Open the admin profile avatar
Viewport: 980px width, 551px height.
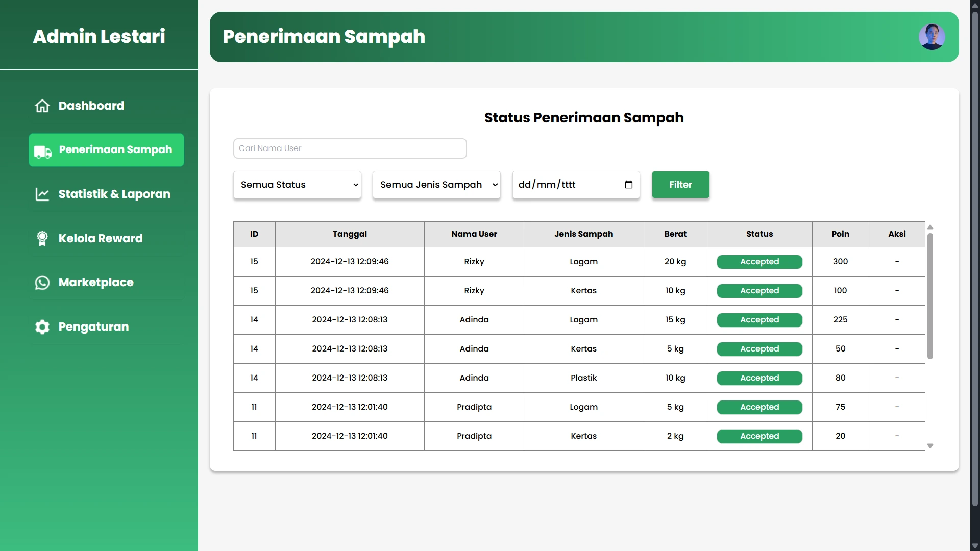coord(932,37)
